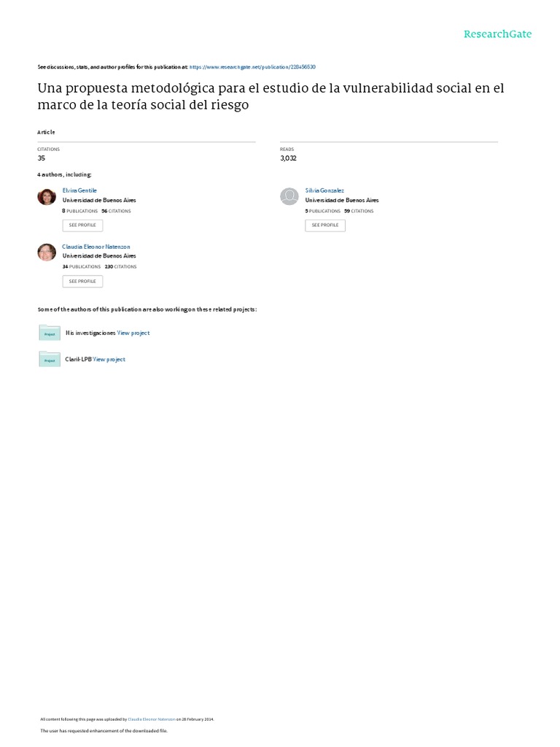The height and width of the screenshot is (747, 560).
Task: Follow the researchgate.net publication URL
Action: pyautogui.click(x=252, y=67)
